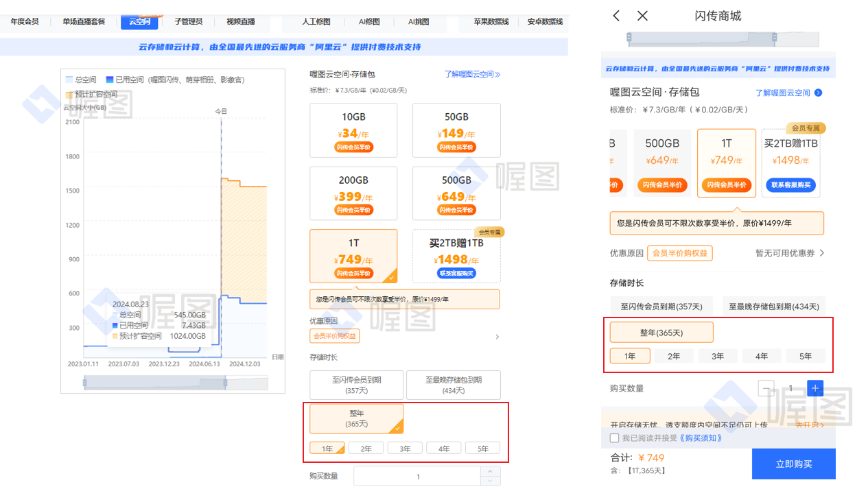Tap 2年 in mobile duration row
The width and height of the screenshot is (868, 491).
pos(674,356)
